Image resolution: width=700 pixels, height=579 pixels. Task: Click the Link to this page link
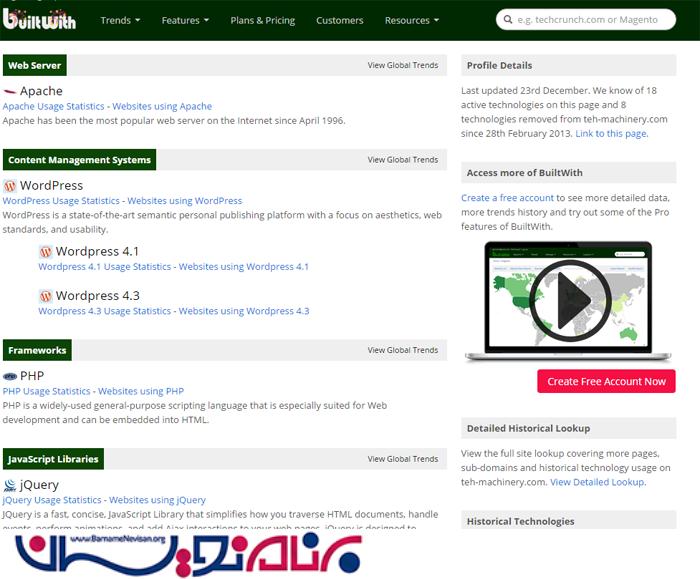pos(611,133)
